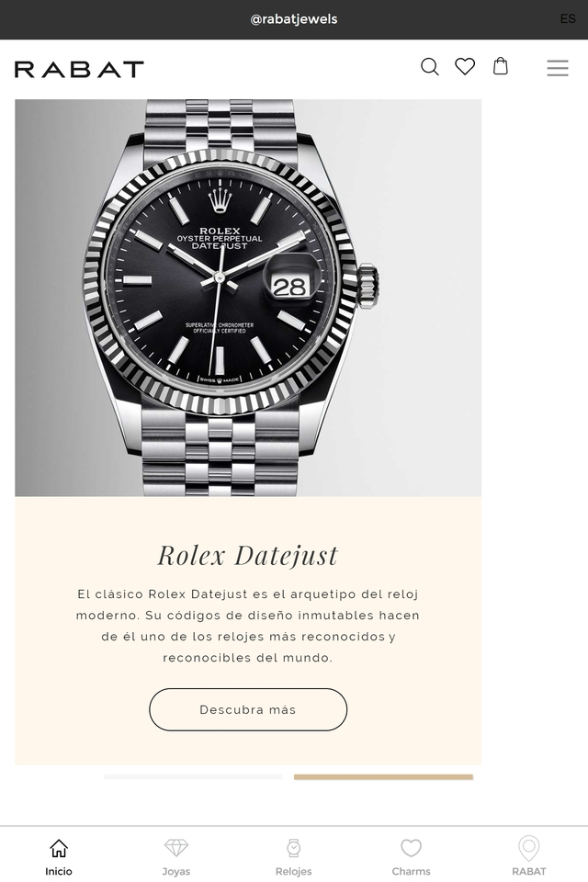Open the shopping bag icon
588x882 pixels.
pos(500,66)
